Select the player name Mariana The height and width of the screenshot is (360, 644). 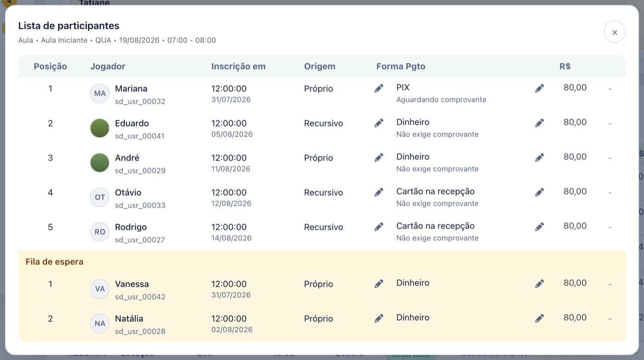[131, 89]
